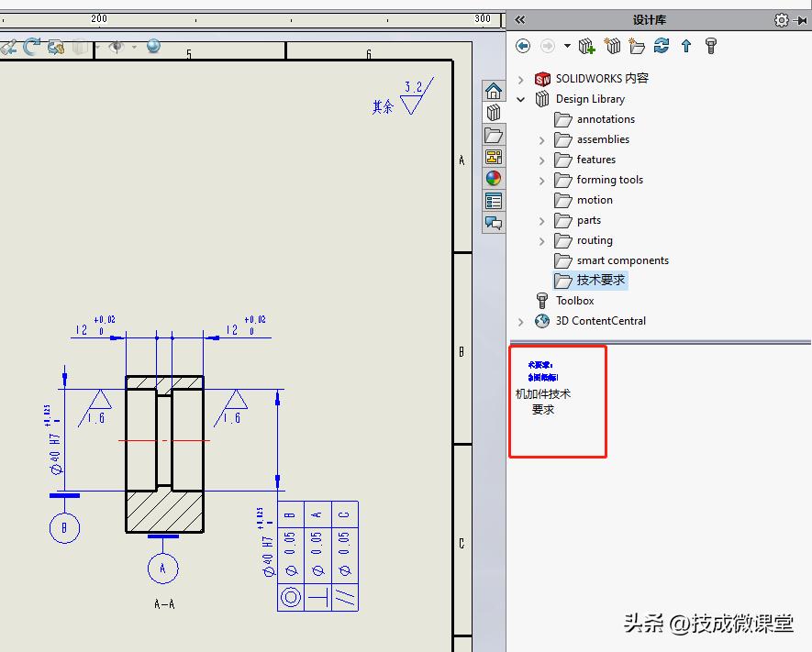Open 设计库 options with the gear button
Screen dimensions: 812x652
coord(781,19)
